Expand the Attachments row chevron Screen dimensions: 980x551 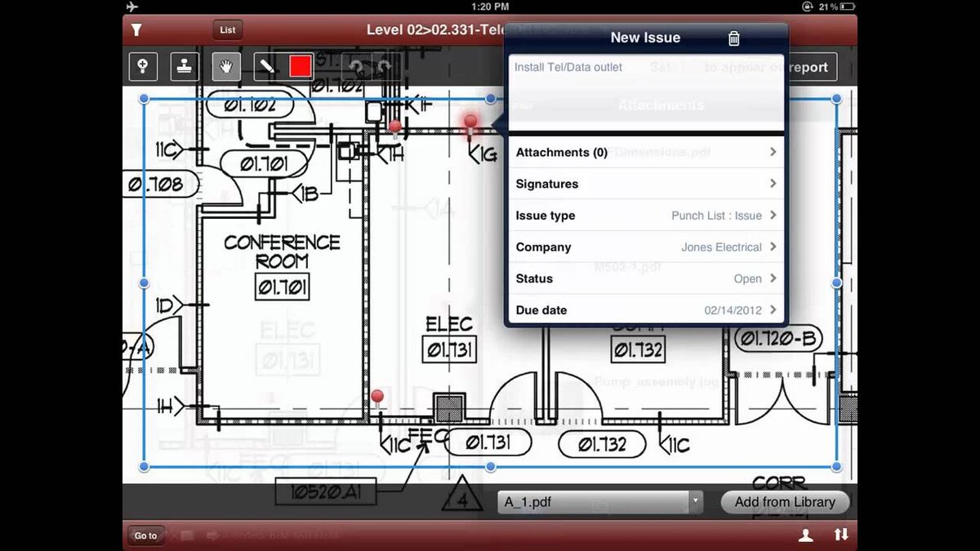click(x=773, y=152)
